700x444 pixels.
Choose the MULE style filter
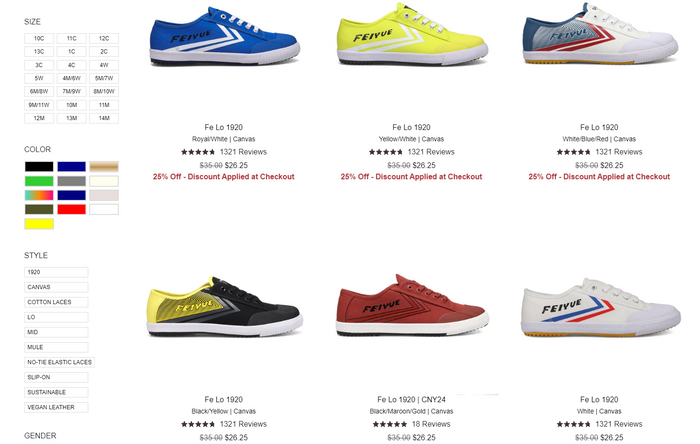click(56, 348)
